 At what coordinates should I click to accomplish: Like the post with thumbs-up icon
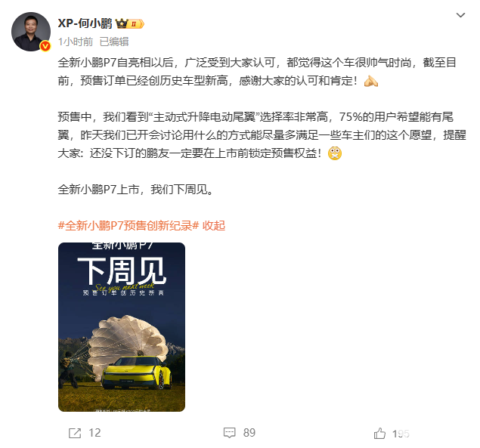379,433
